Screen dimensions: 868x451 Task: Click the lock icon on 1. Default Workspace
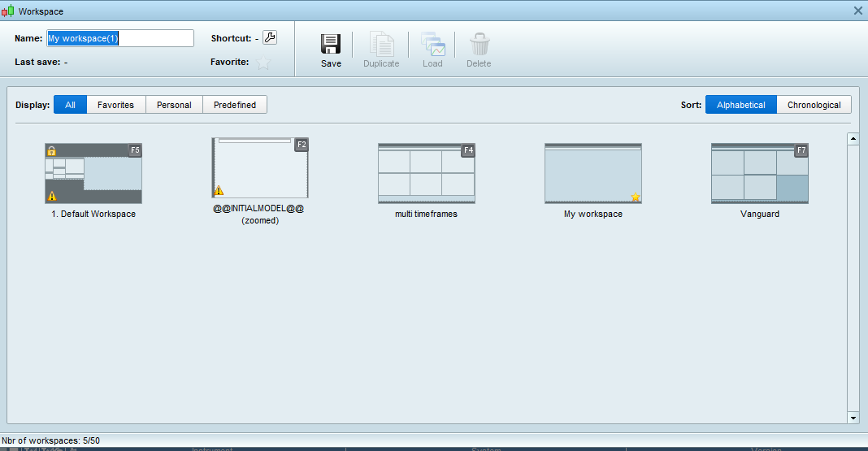(x=51, y=150)
